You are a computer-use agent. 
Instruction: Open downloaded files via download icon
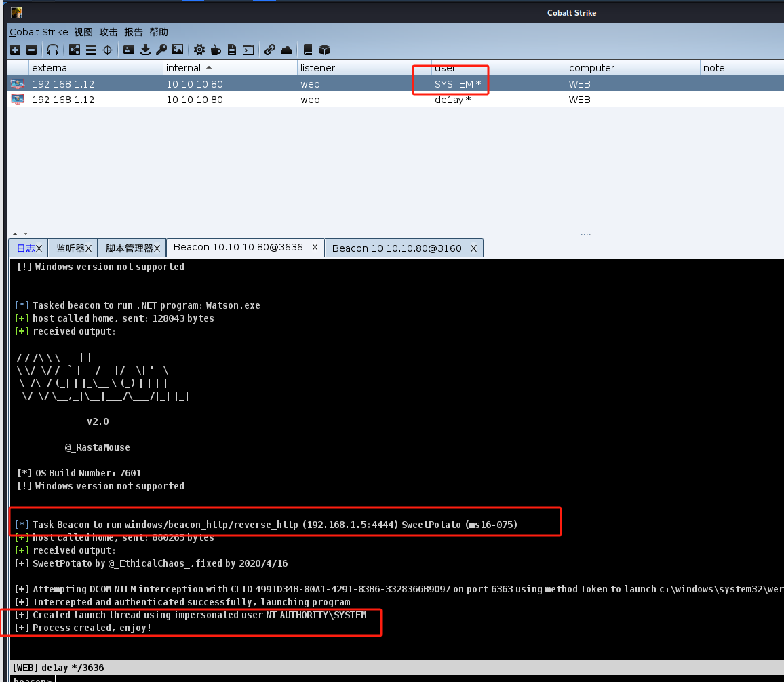(146, 50)
